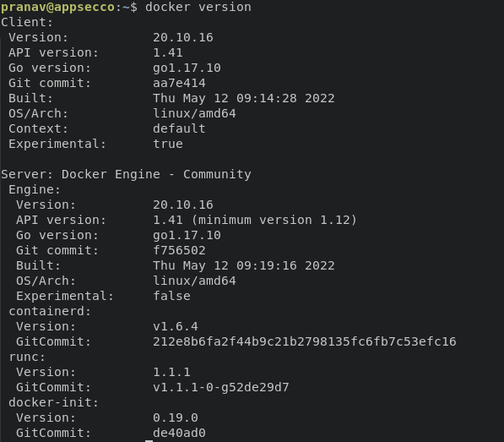Click the pranav@appsecco prompt username
Image resolution: width=504 pixels, height=442 pixels.
[x=58, y=7]
